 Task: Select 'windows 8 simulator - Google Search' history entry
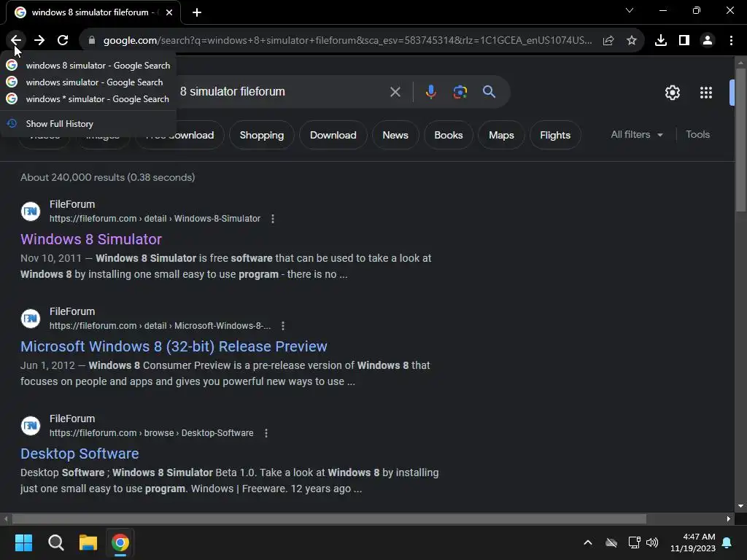click(88, 65)
